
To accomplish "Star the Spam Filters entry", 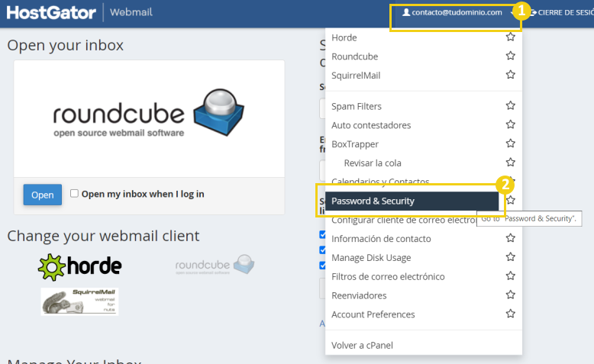I will point(510,105).
